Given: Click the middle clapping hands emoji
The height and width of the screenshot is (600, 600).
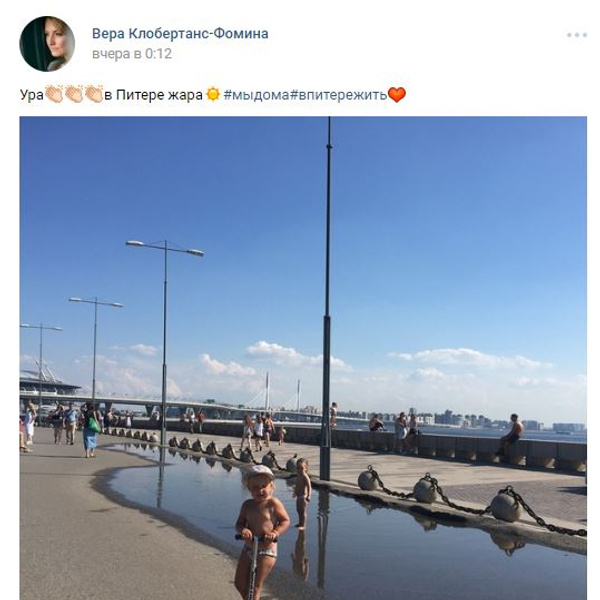Looking at the screenshot, I should click(x=73, y=94).
